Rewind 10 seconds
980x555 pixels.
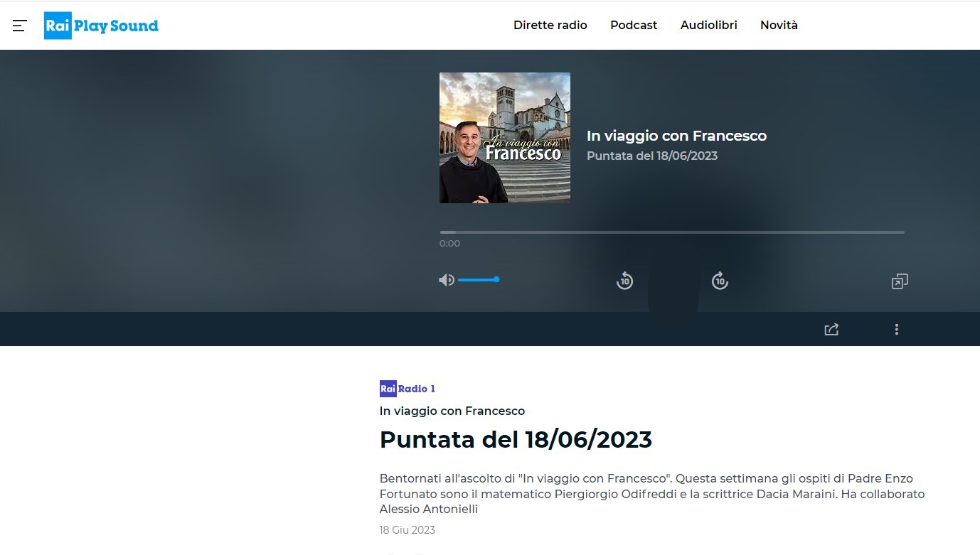point(624,281)
